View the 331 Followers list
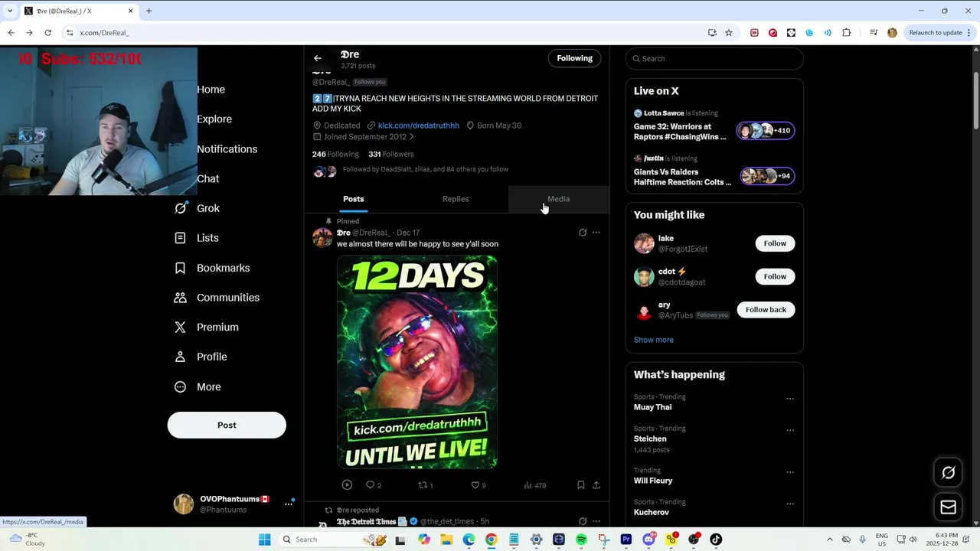This screenshot has width=980, height=551. (390, 154)
